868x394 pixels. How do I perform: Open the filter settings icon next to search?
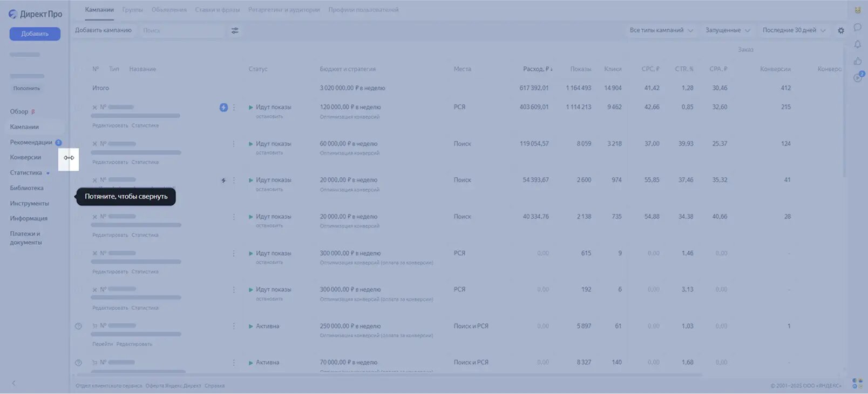point(235,31)
